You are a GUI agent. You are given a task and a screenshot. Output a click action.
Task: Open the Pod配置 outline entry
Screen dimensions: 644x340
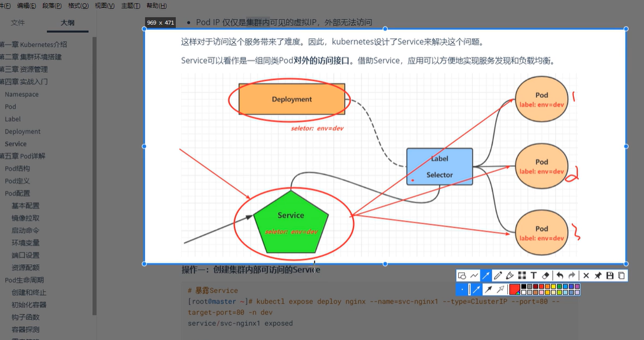tap(18, 193)
